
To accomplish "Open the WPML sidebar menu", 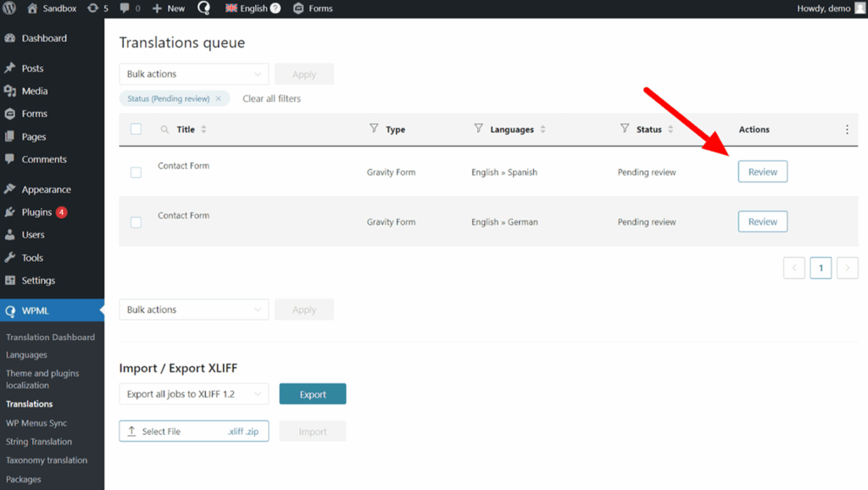I will [x=52, y=310].
